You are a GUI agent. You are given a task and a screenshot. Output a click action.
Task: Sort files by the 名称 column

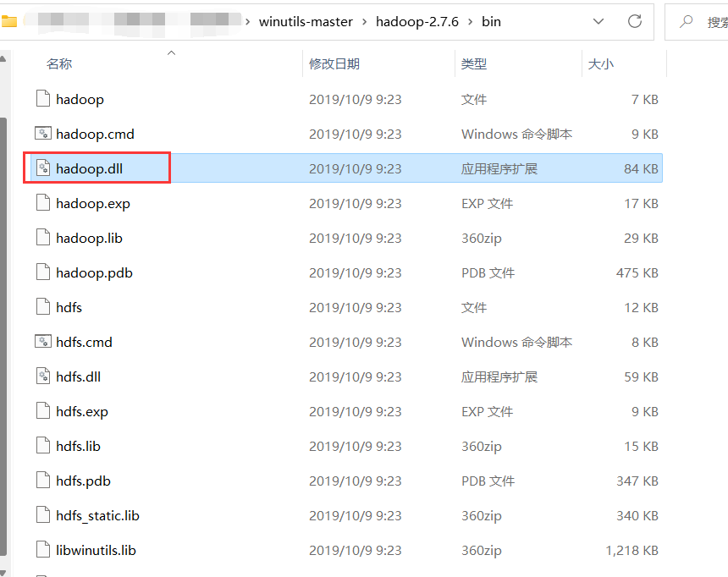pos(59,63)
